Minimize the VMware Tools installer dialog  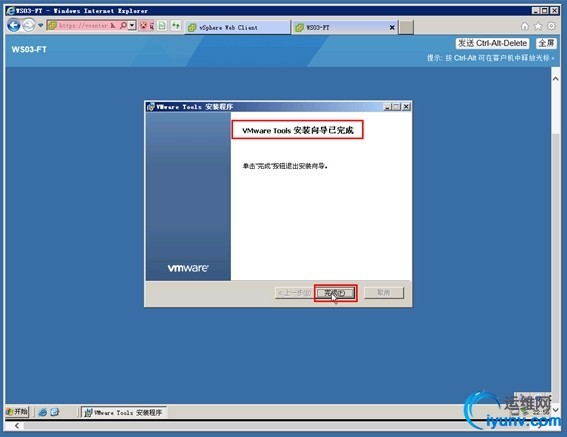coord(387,107)
